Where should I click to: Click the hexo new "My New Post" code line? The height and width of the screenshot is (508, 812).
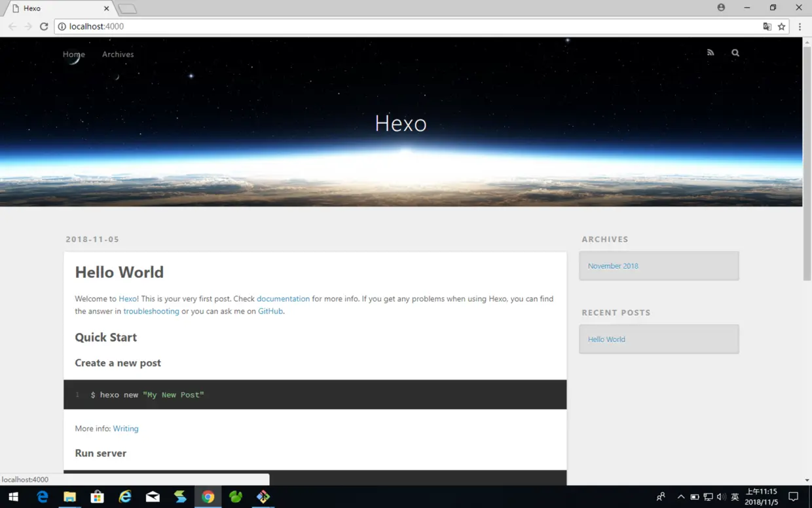coord(147,395)
